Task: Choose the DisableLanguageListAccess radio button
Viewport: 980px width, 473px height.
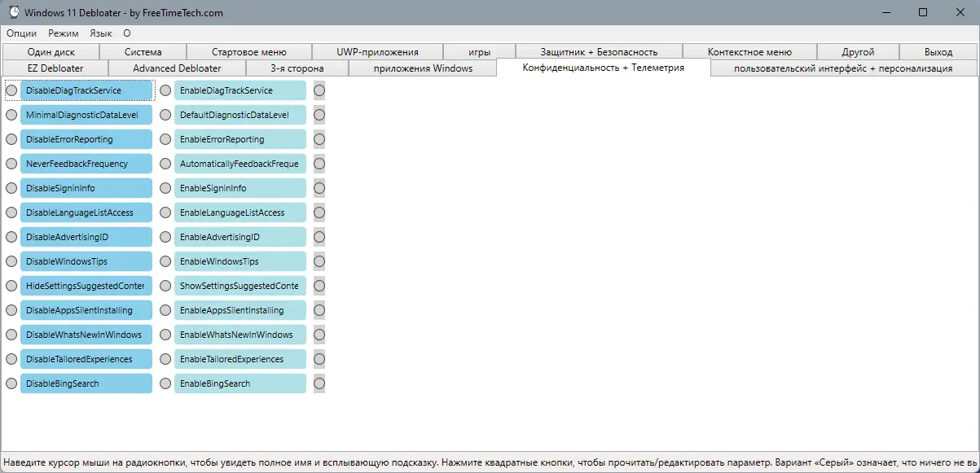Action: pyautogui.click(x=11, y=212)
